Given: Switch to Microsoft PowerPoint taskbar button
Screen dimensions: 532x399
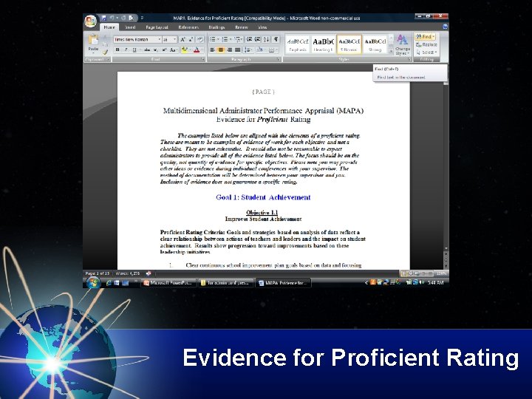Looking at the screenshot, I should coord(168,282).
